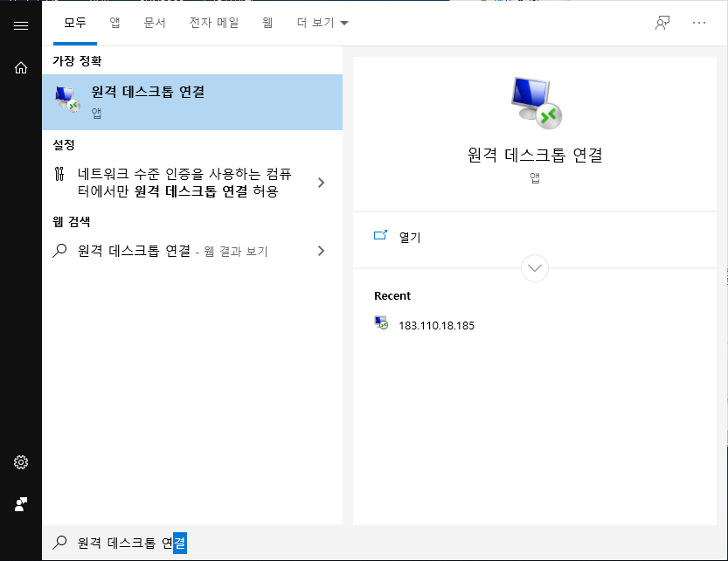Click the 원격 데스크톱 연결 title in preview pane
The width and height of the screenshot is (728, 561).
coord(535,155)
